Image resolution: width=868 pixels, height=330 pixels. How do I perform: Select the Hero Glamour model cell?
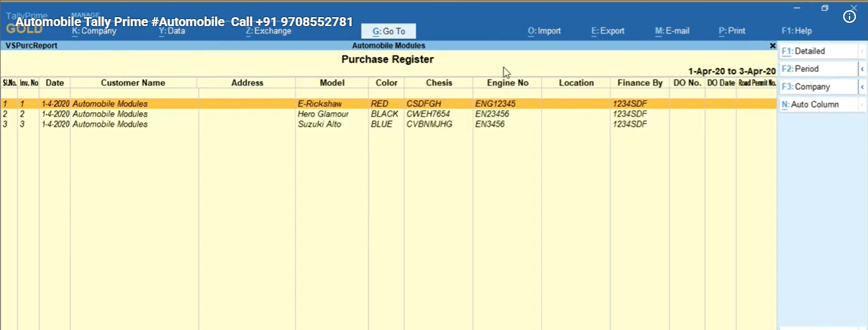coord(323,114)
